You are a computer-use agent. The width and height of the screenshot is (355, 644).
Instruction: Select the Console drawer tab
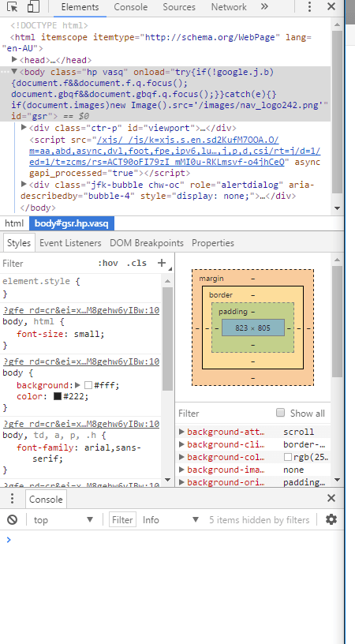click(x=46, y=499)
